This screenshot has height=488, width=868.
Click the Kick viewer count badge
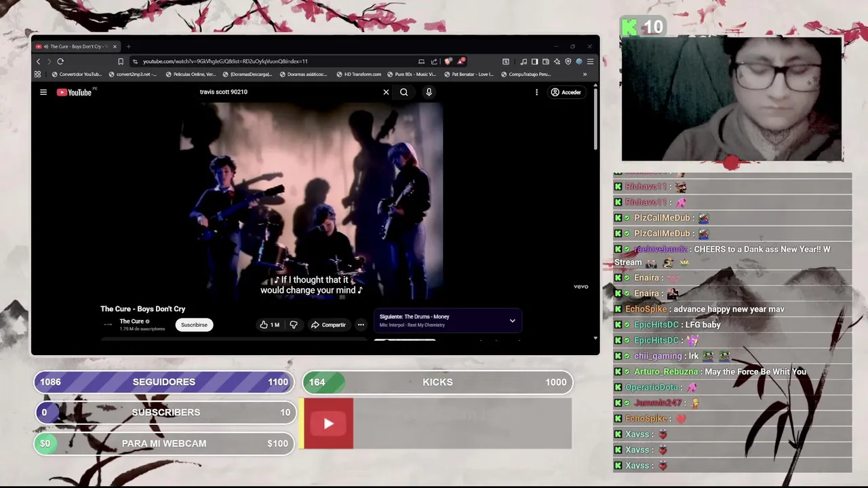(x=642, y=27)
